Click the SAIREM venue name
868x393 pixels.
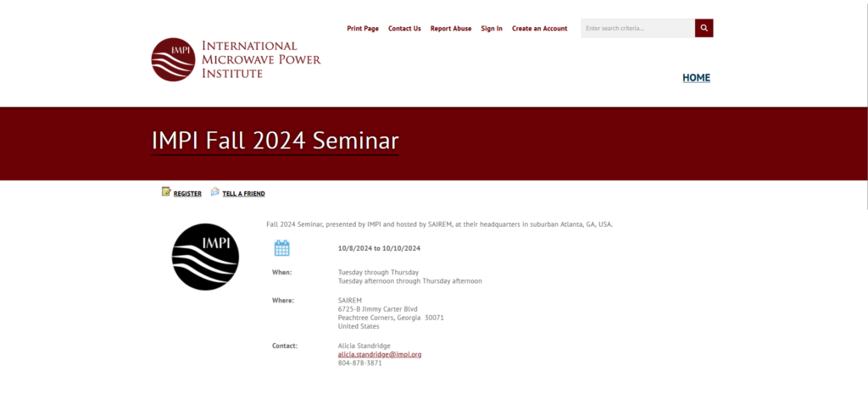click(x=349, y=301)
